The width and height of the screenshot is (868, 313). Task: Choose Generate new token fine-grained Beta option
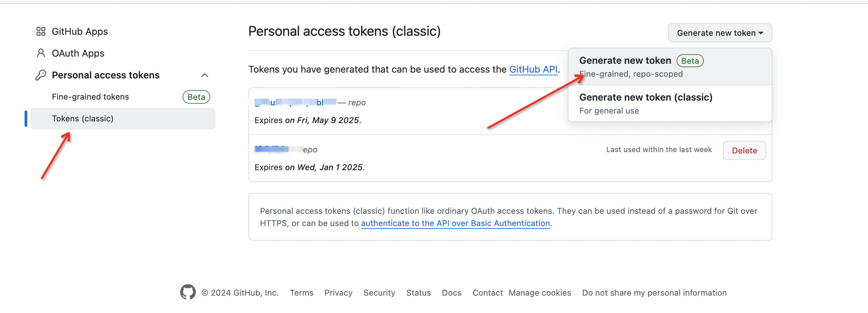click(670, 66)
